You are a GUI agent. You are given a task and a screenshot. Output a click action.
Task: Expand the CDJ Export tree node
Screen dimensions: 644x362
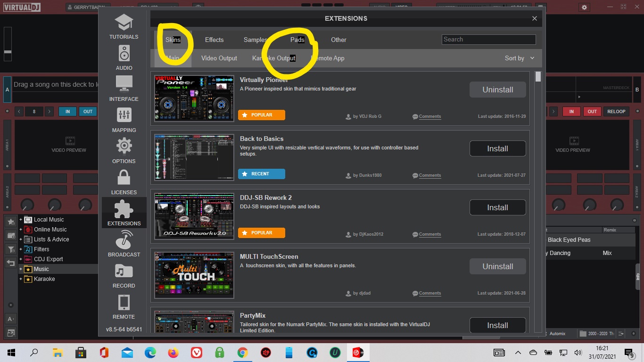click(21, 259)
